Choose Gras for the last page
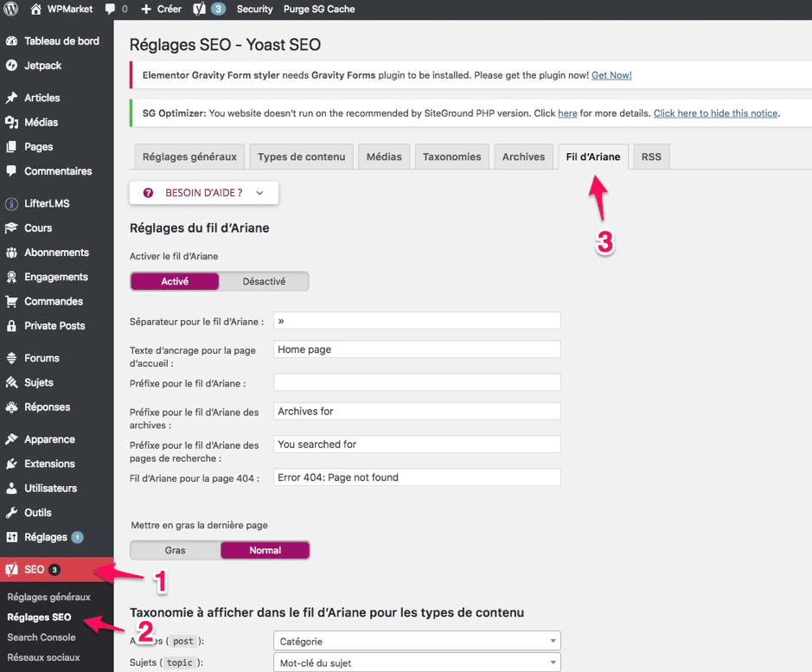The width and height of the screenshot is (812, 672). [x=175, y=550]
